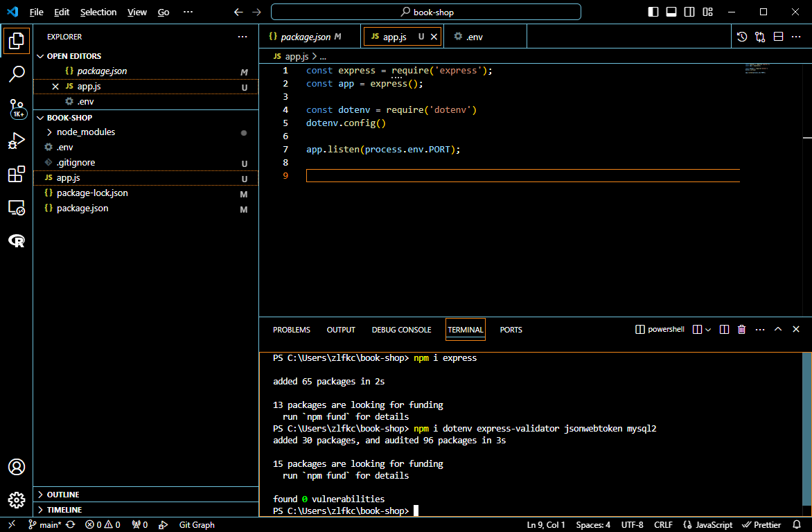Open the Accounts menu

coord(17,467)
